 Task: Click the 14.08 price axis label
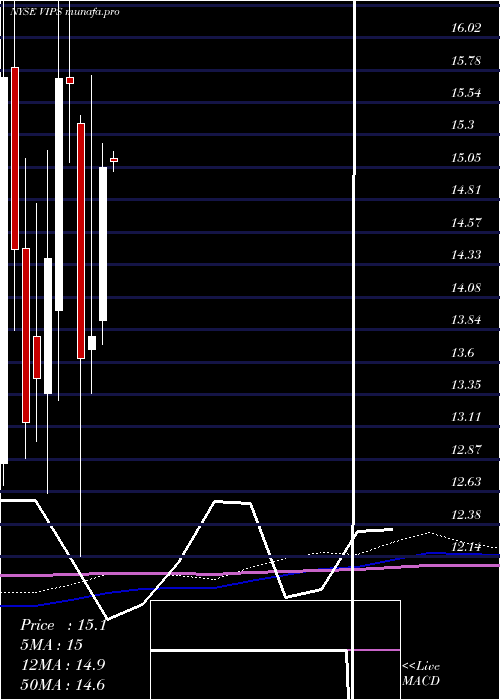click(466, 288)
